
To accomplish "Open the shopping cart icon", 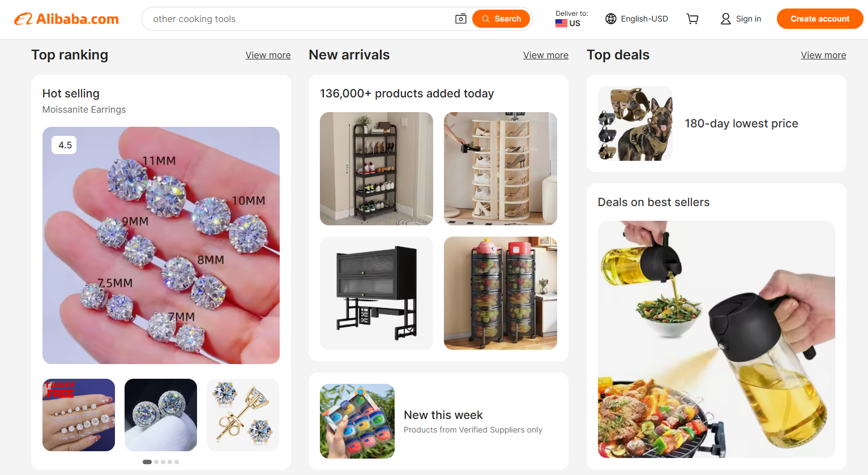I will (x=692, y=19).
